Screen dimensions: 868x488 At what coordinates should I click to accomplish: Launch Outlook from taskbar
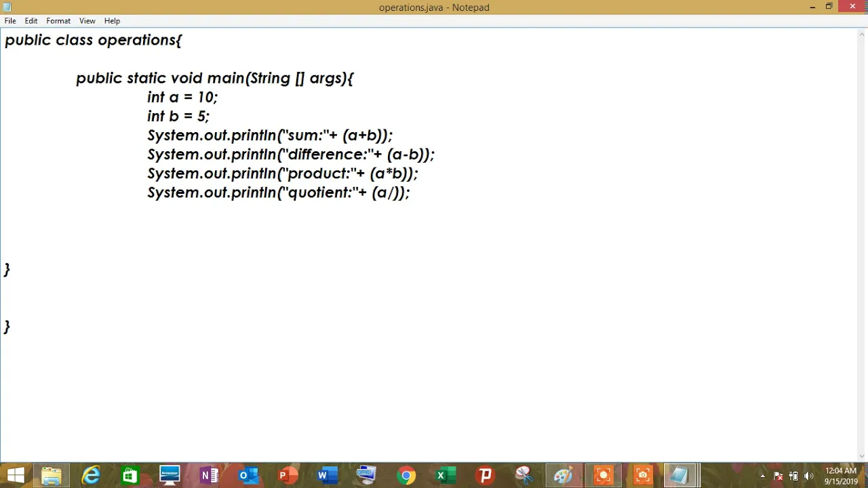(x=248, y=475)
